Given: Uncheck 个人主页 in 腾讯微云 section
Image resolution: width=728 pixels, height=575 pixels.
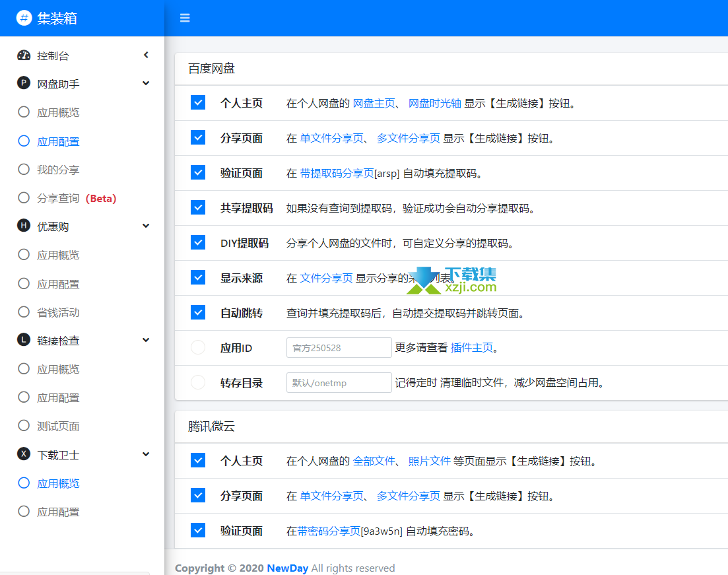Looking at the screenshot, I should point(198,460).
